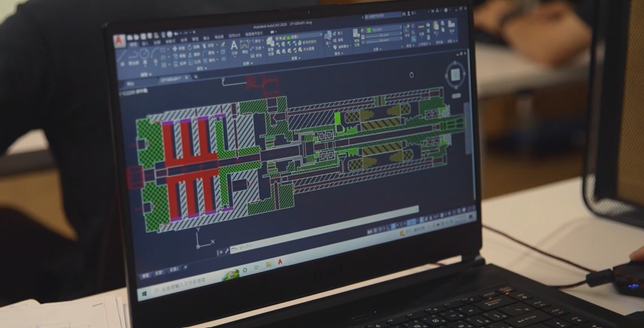This screenshot has height=328, width=644.
Task: Select the Text tool with large A
Action: (234, 46)
